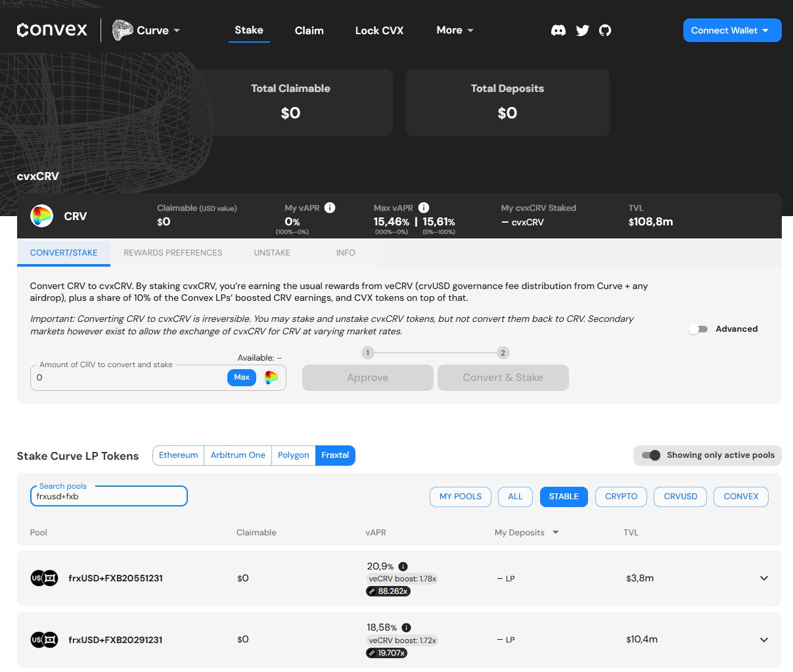The height and width of the screenshot is (672, 793).
Task: Filter pools by MY POOLS
Action: coord(461,497)
